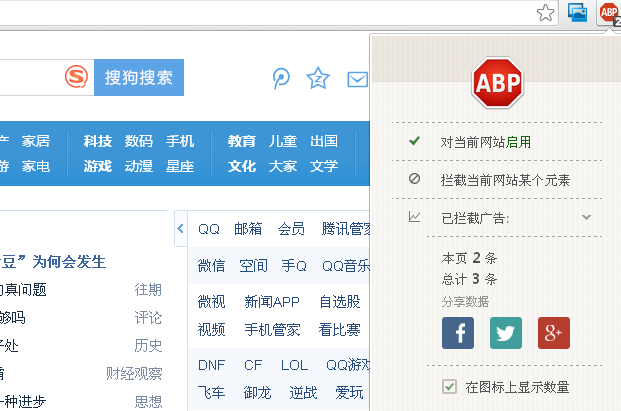Click the 微视 service link
621x411 pixels.
(211, 302)
